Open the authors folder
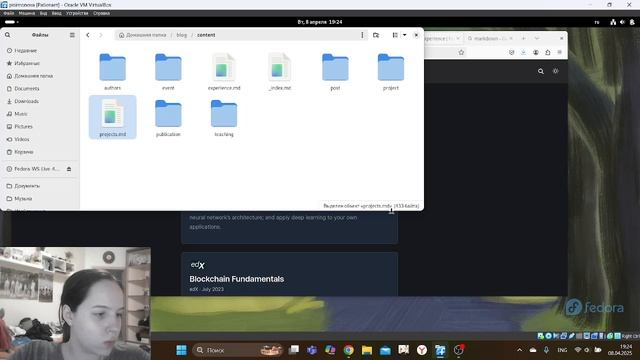The height and width of the screenshot is (360, 640). [112, 72]
